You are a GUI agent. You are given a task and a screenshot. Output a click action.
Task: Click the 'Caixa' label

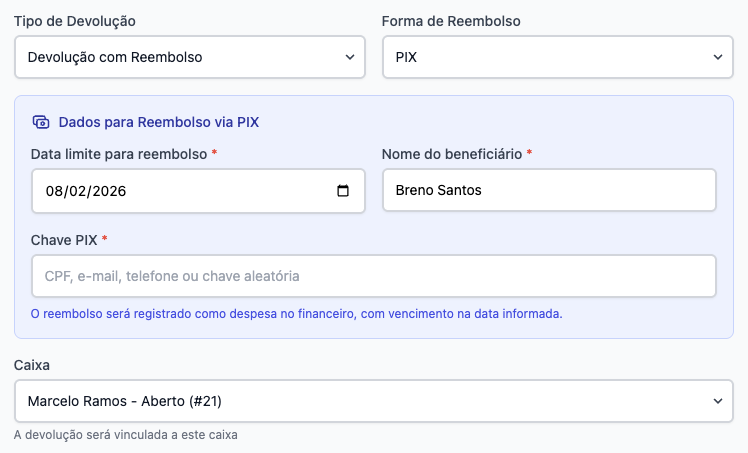33,365
